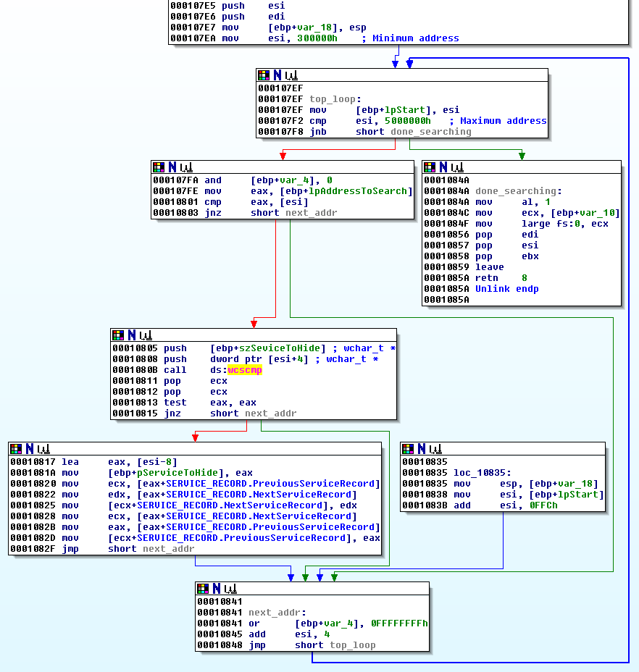Click the color icon on done_searching block
This screenshot has width=639, height=672.
coord(430,167)
